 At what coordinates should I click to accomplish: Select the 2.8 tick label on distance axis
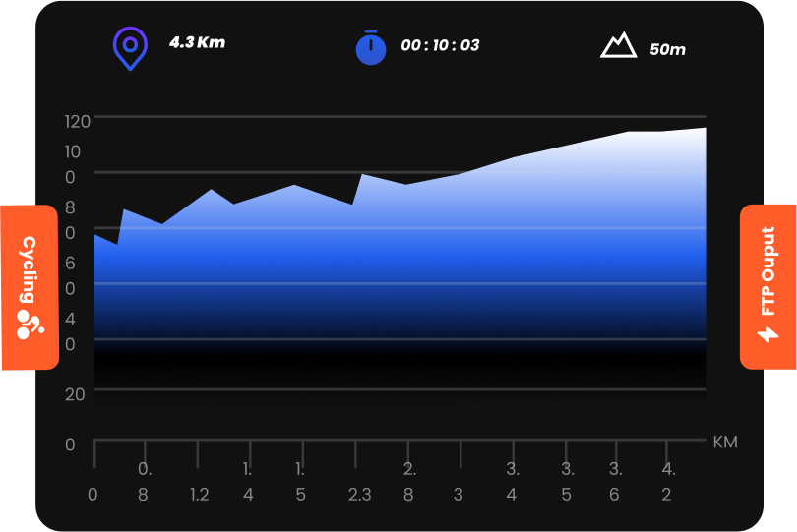409,481
